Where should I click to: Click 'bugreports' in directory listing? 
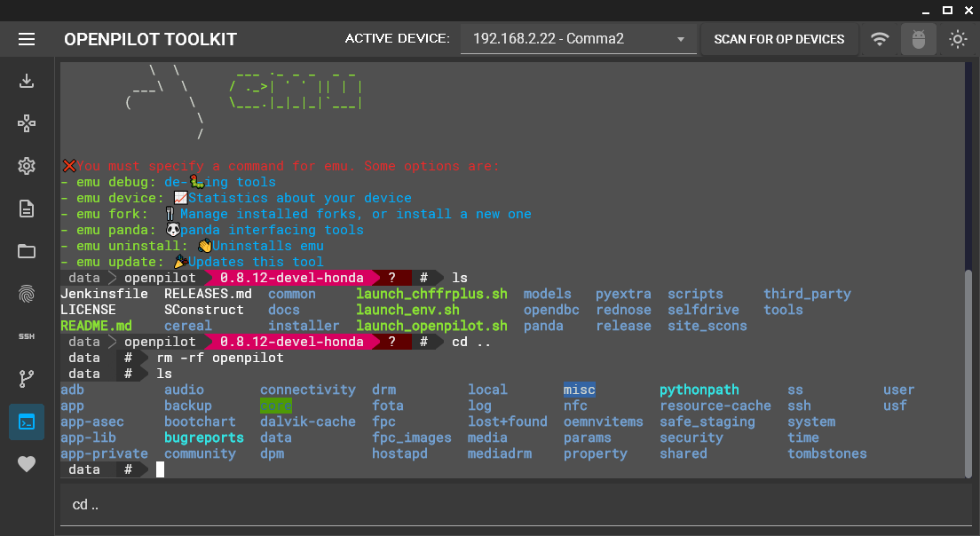tap(204, 437)
